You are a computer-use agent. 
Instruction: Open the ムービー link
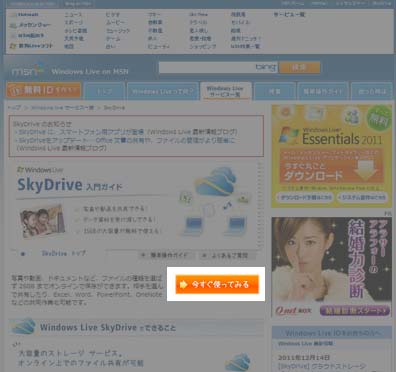115,23
